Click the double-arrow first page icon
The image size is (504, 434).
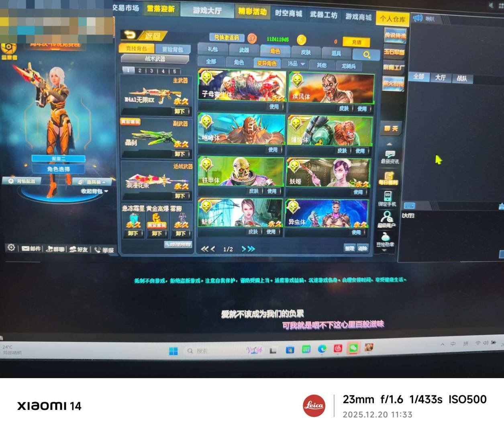(x=205, y=249)
